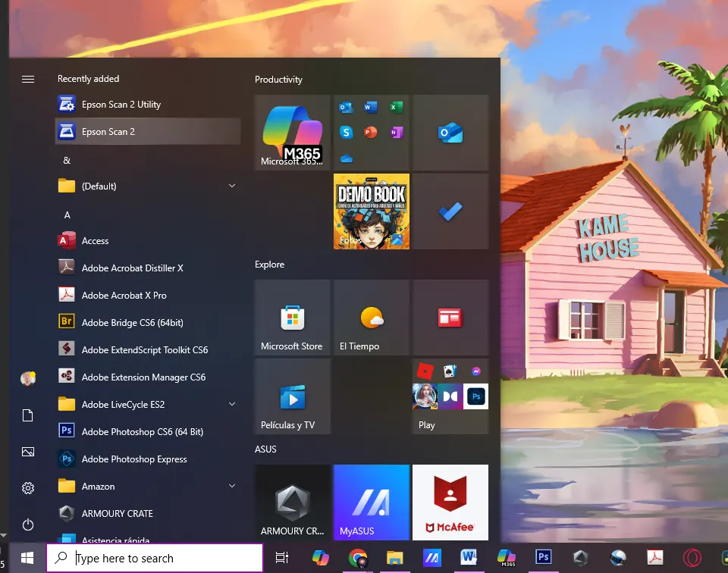Open Pictures from Start sidebar
728x573 pixels.
tap(28, 452)
